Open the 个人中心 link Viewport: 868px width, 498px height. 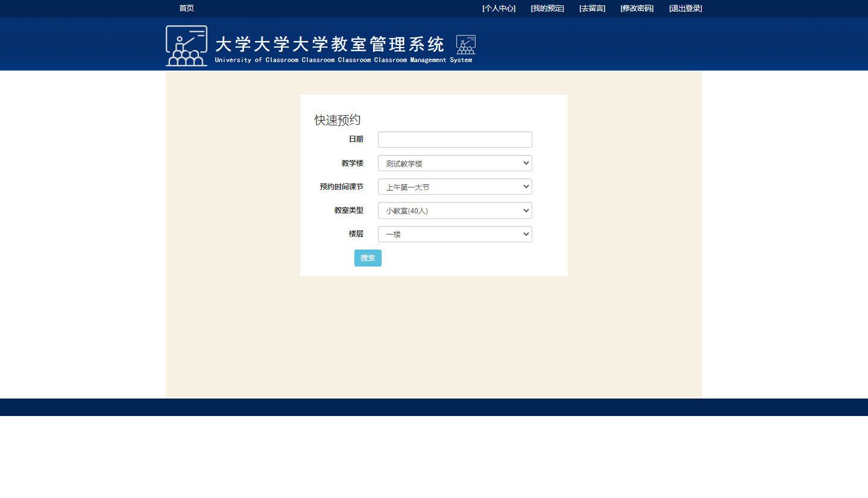click(499, 8)
